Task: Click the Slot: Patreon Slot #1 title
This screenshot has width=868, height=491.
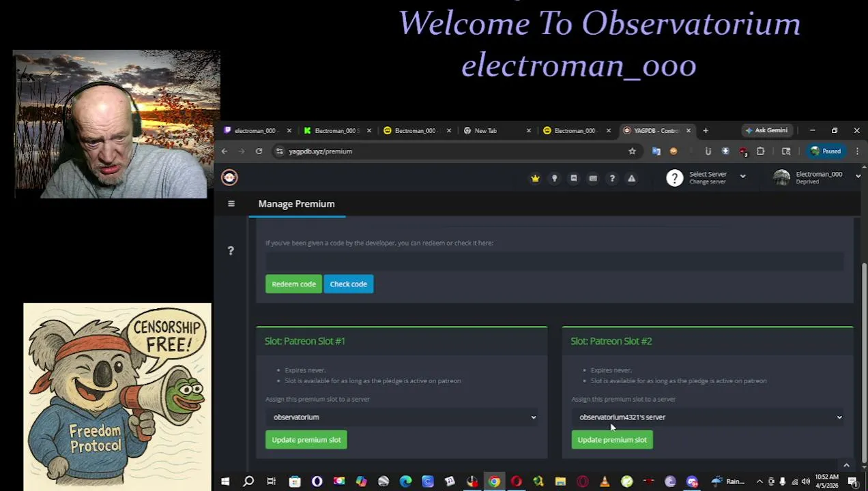Action: 305,341
